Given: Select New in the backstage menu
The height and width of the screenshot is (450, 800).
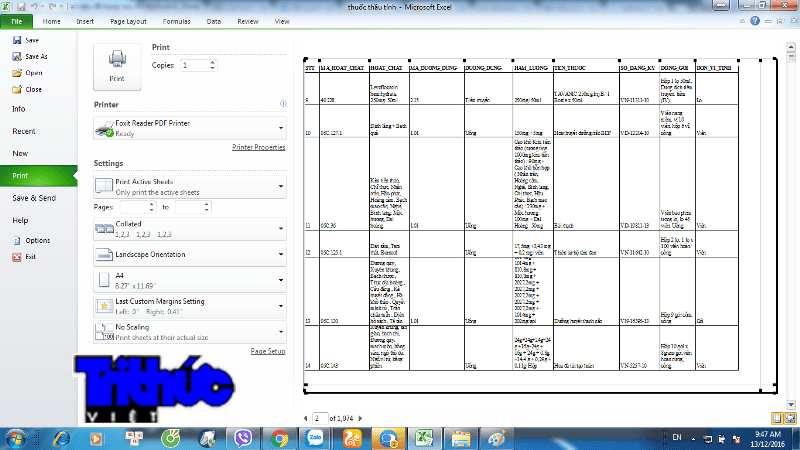Looking at the screenshot, I should tap(20, 153).
